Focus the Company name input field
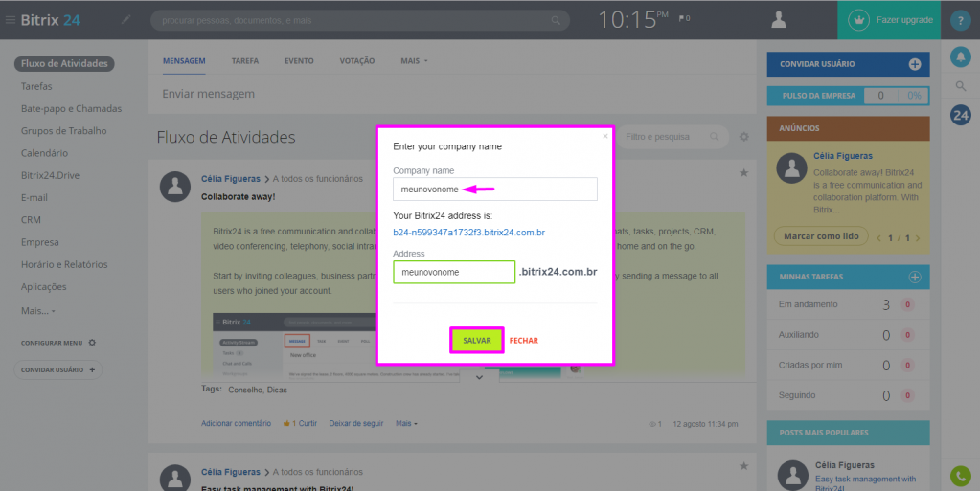Viewport: 980px width, 491px height. 495,190
